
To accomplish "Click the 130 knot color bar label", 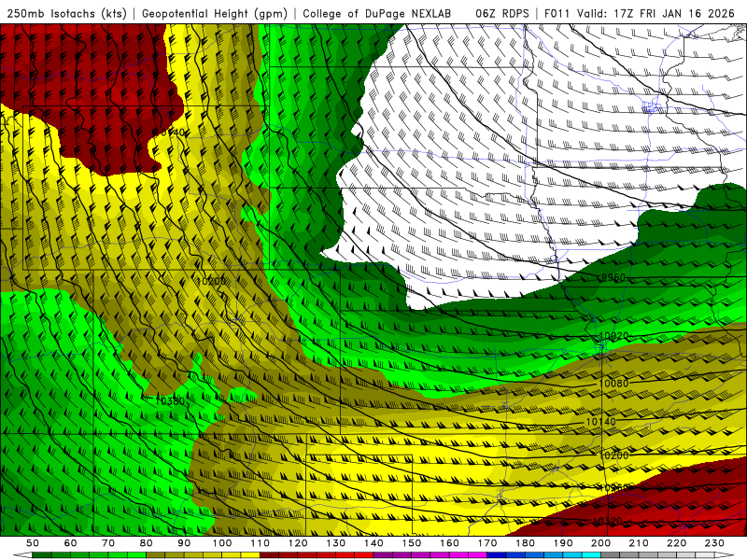I will point(335,543).
